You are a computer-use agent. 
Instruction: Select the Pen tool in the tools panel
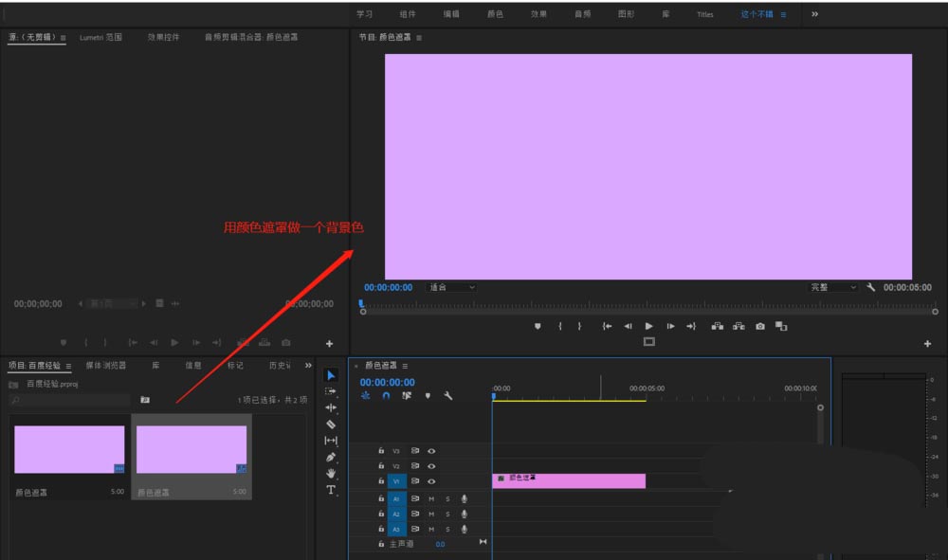(x=331, y=457)
